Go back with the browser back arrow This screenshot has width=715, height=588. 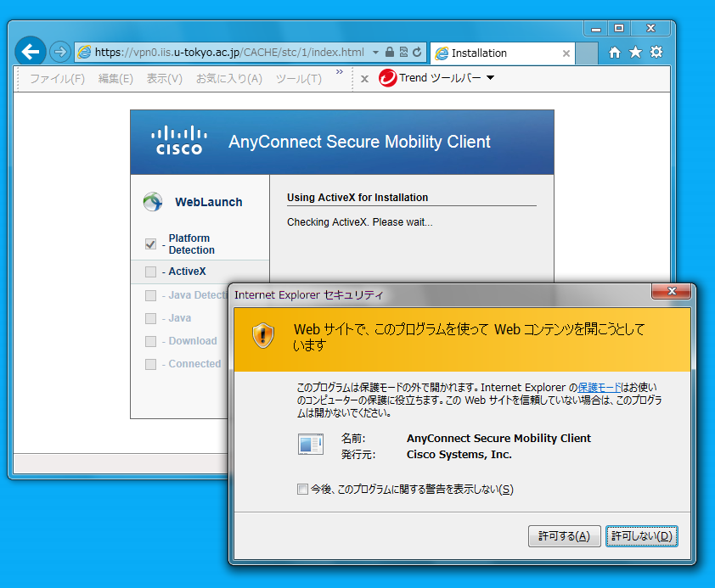click(31, 52)
